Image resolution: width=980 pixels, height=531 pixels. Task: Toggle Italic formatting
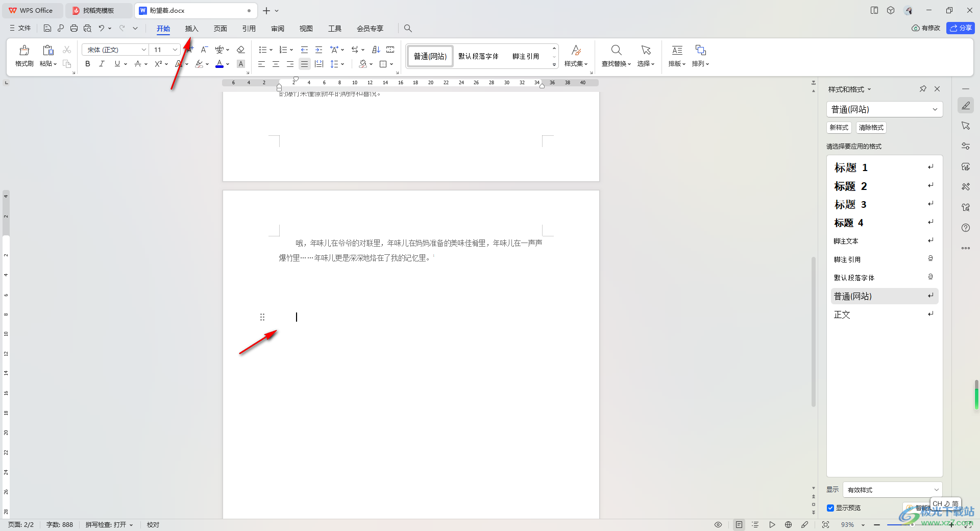[102, 64]
